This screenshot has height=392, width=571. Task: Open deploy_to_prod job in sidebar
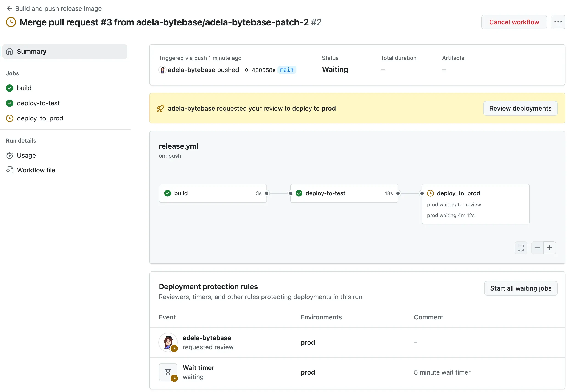pyautogui.click(x=40, y=118)
